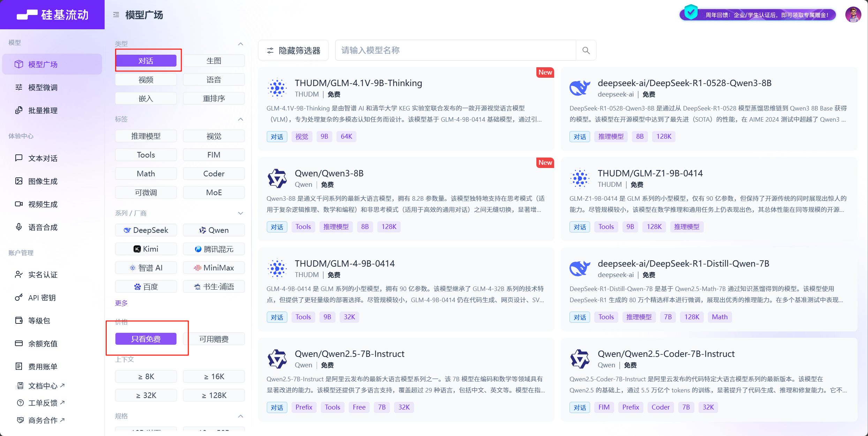Open 图像生成 in the sidebar
The height and width of the screenshot is (436, 868).
[52, 181]
